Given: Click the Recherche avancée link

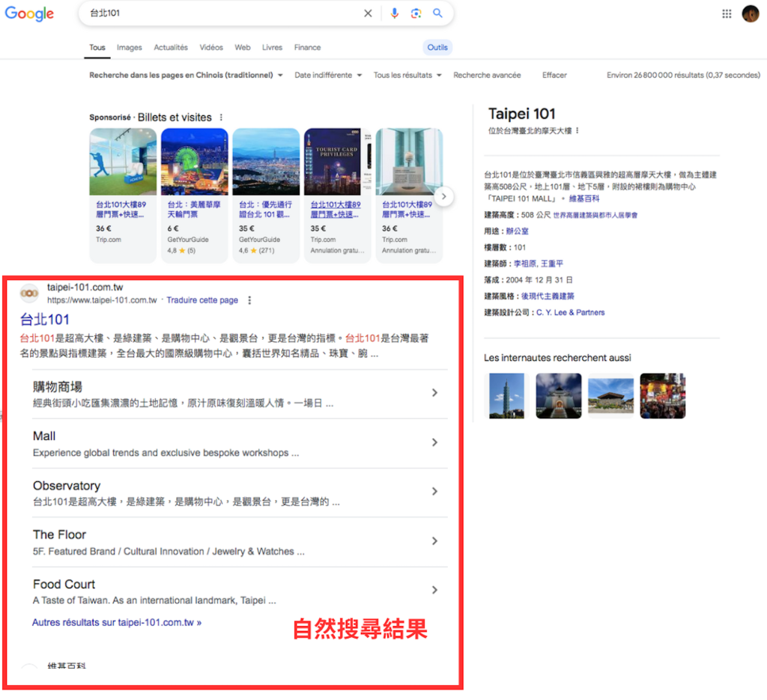Looking at the screenshot, I should coord(487,76).
